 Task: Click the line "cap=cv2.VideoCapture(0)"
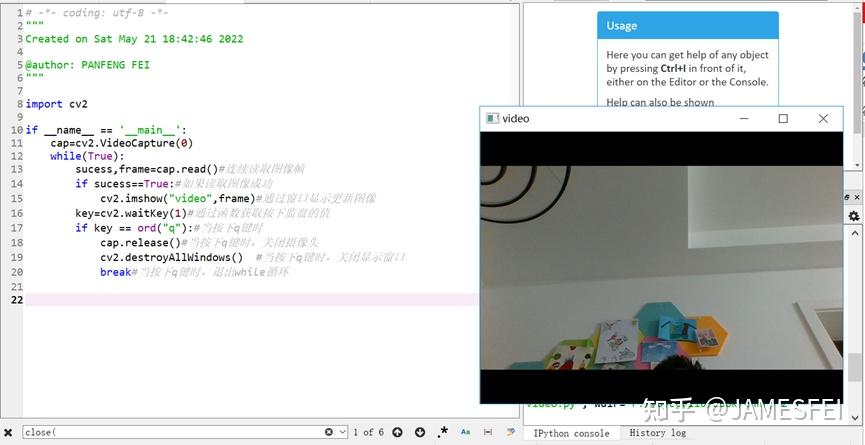pos(122,143)
